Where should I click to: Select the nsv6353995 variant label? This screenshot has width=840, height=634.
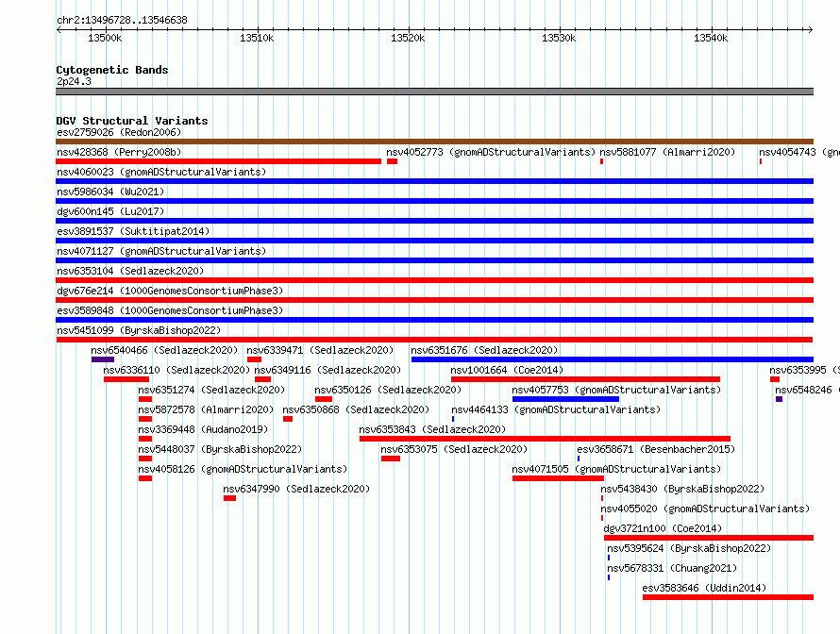[x=803, y=370]
